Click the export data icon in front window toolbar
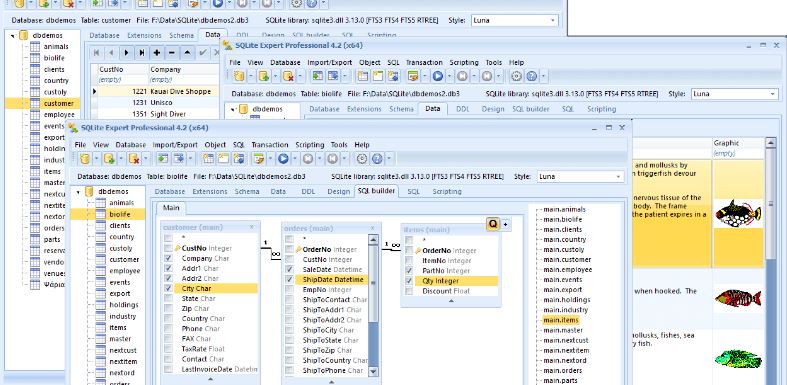 point(179,159)
